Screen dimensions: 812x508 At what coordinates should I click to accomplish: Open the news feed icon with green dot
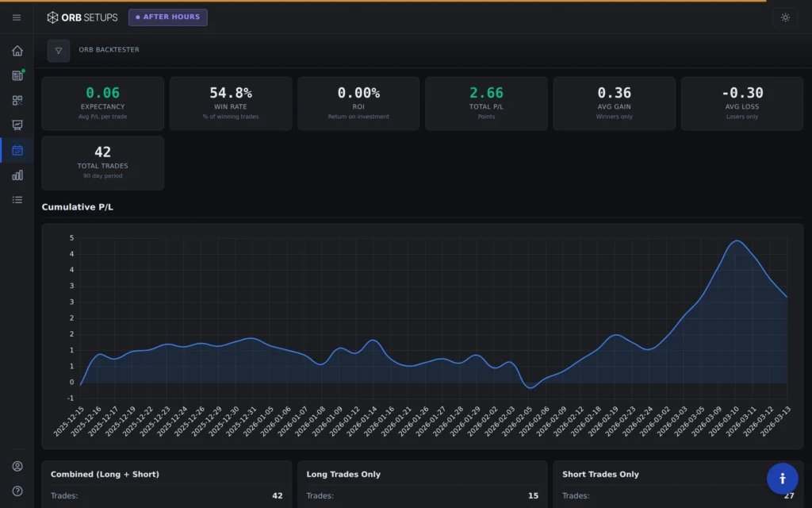point(17,75)
